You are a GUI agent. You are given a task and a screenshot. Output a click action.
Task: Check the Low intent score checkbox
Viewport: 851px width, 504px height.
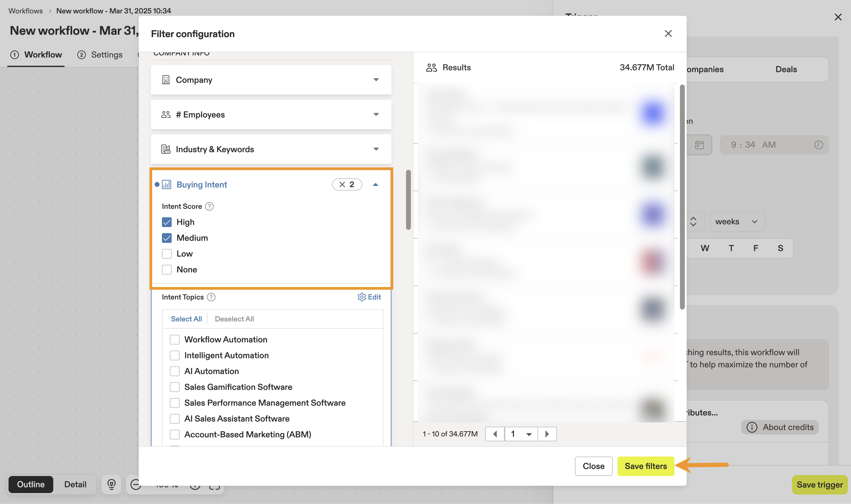tap(167, 254)
